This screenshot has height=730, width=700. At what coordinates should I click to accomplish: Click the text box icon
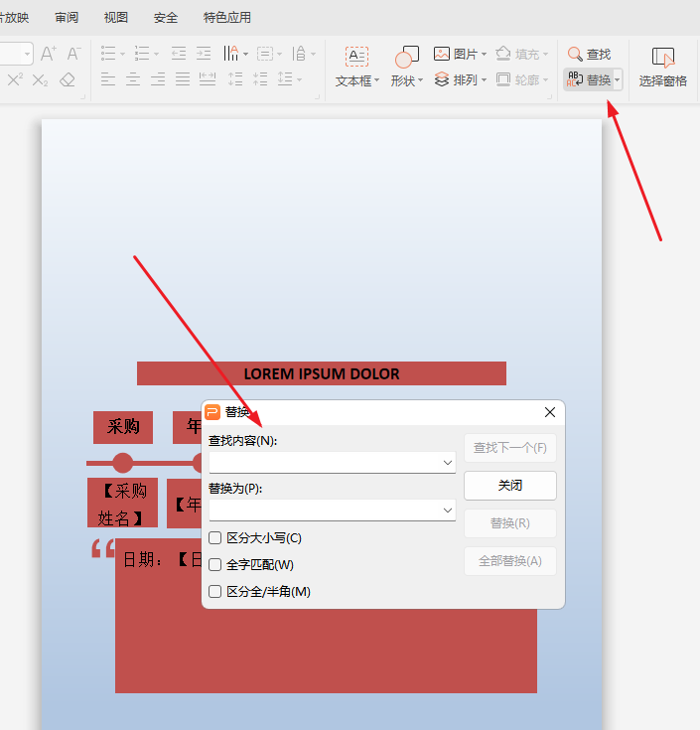point(357,58)
